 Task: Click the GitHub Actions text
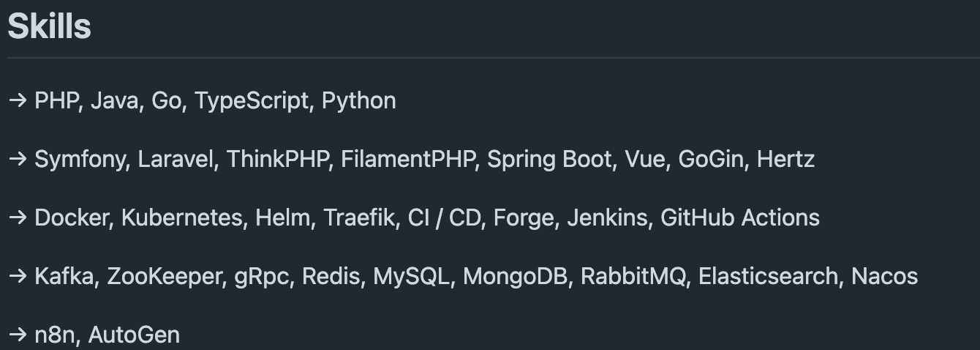[x=740, y=217]
